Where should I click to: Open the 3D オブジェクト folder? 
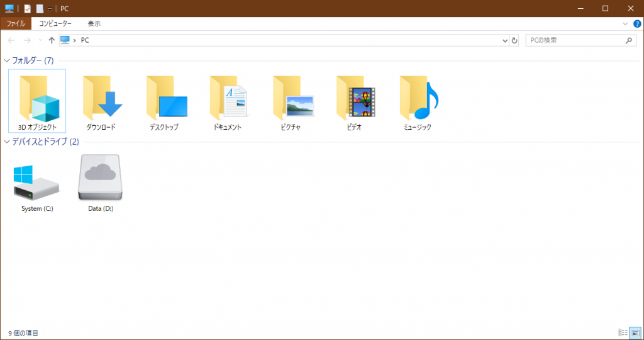click(x=38, y=99)
